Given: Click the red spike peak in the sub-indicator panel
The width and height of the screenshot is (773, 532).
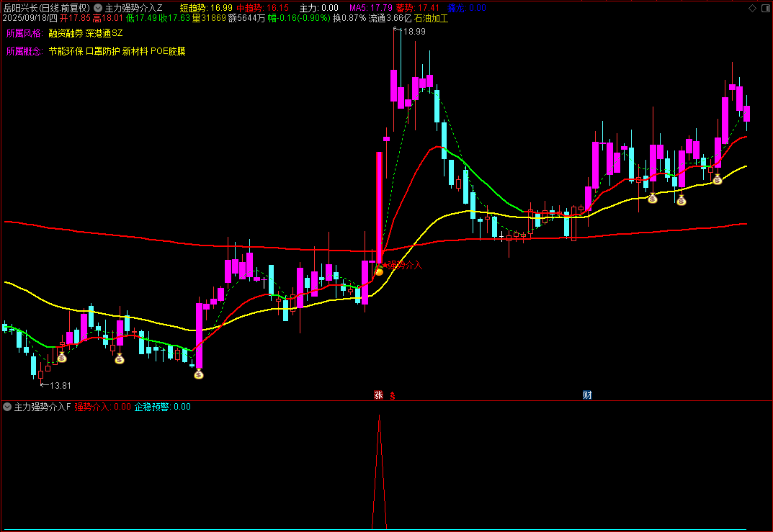Looking at the screenshot, I should coord(379,417).
